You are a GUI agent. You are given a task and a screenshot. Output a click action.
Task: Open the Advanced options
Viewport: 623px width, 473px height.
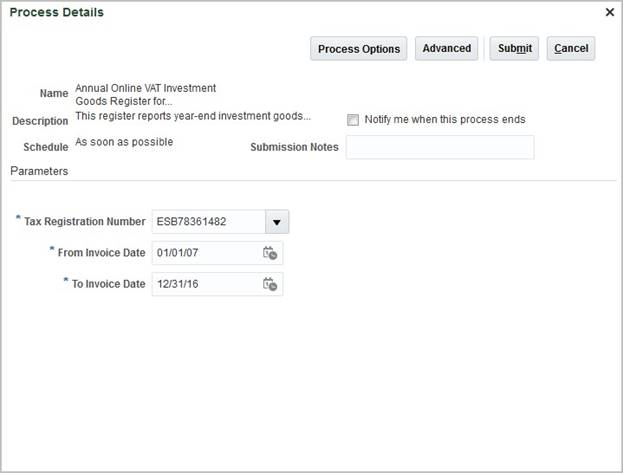[x=447, y=48]
